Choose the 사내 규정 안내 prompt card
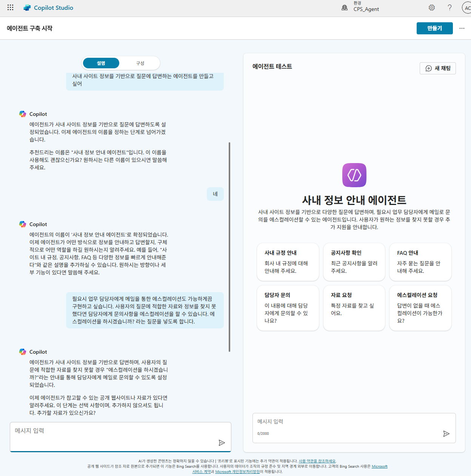471x476 pixels. [288, 262]
